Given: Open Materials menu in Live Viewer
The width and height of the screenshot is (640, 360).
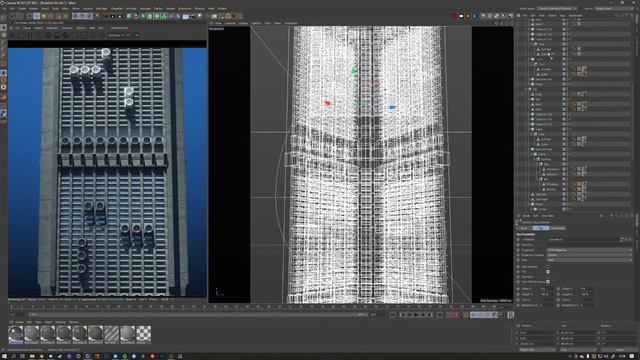Looking at the screenshot, I should tap(52, 28).
